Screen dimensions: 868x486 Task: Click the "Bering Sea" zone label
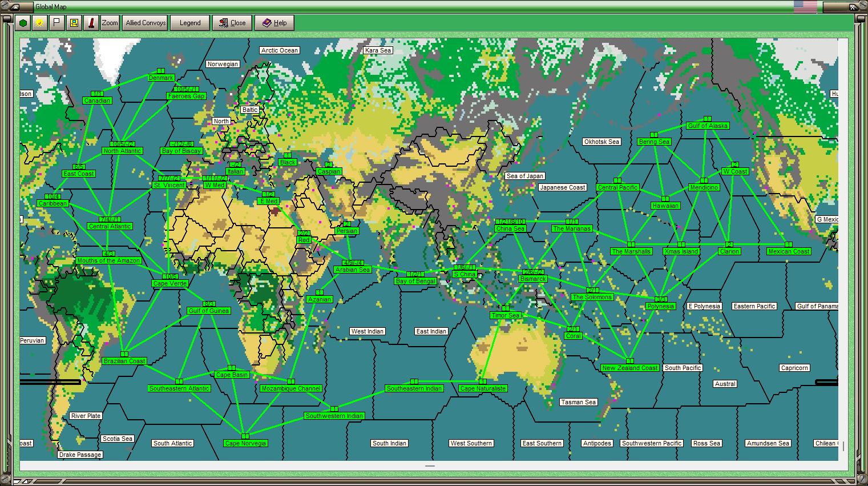pyautogui.click(x=654, y=142)
